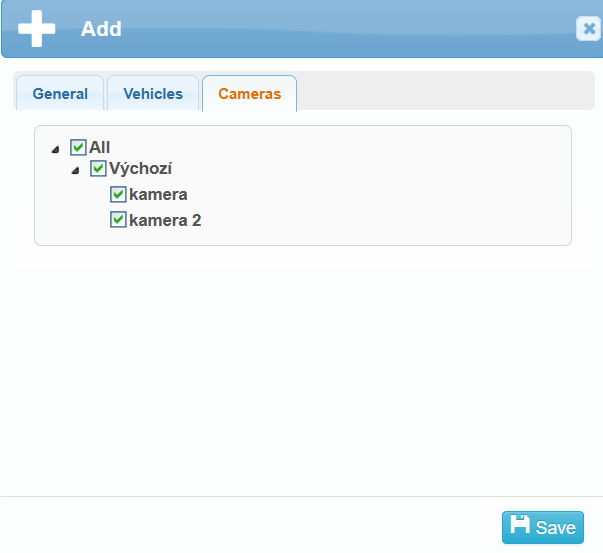Close the Add dialog with X icon
Screen dimensions: 603x553
click(x=588, y=29)
